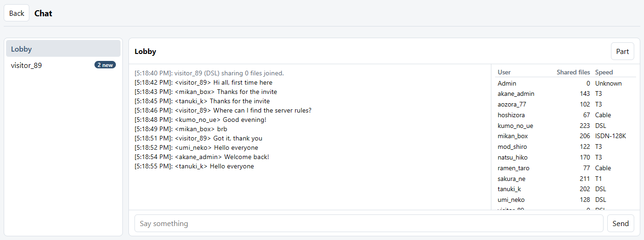Click 'Got it, thank you' message
Screen dimensions: 644x240
[x=198, y=138]
